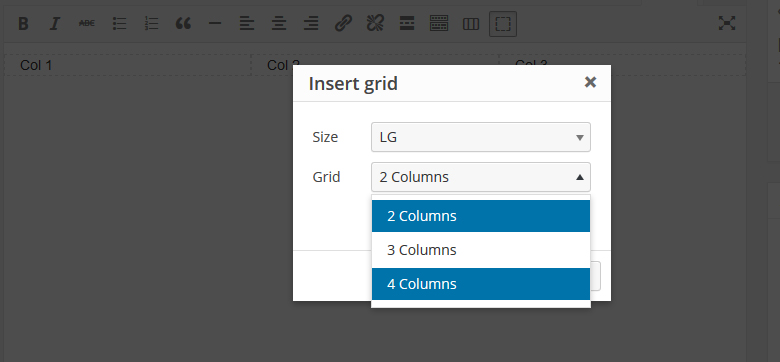This screenshot has height=362, width=780.
Task: Insert a bulleted list
Action: [x=119, y=23]
